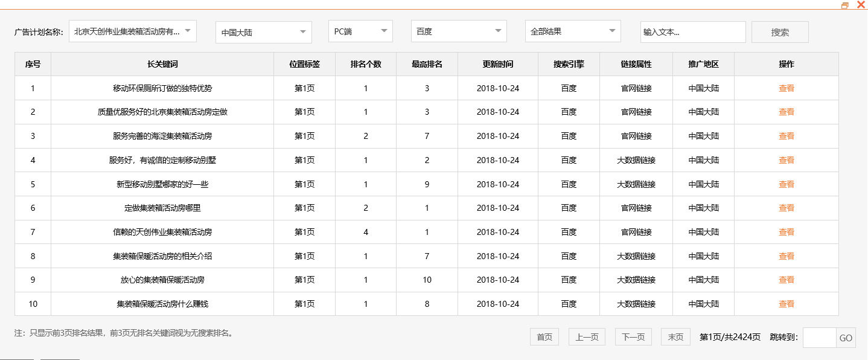Click 查看 for 服务完善的海淀集装箱活动房

(787, 136)
